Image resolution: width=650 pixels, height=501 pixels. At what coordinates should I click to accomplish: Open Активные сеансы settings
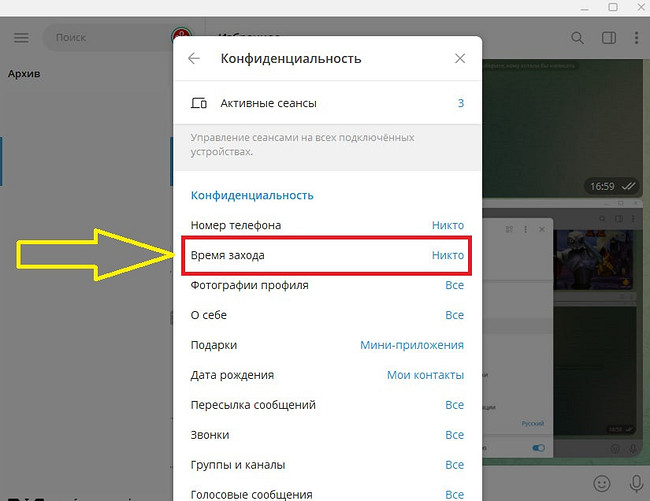(326, 103)
